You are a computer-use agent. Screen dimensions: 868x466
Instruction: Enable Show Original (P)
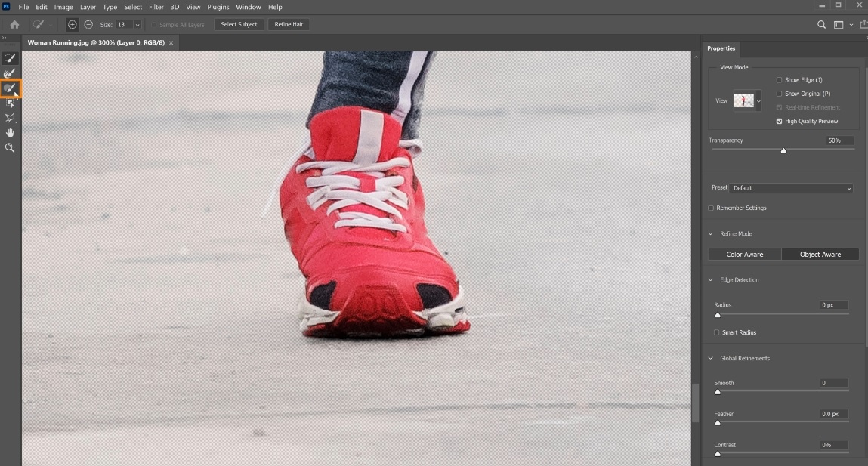780,94
